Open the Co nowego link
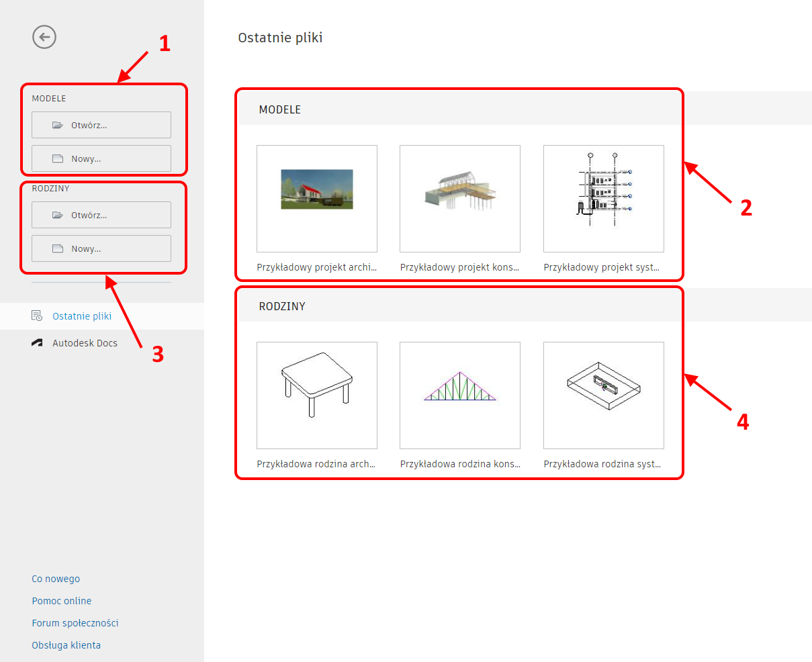The width and height of the screenshot is (812, 662). tap(56, 578)
